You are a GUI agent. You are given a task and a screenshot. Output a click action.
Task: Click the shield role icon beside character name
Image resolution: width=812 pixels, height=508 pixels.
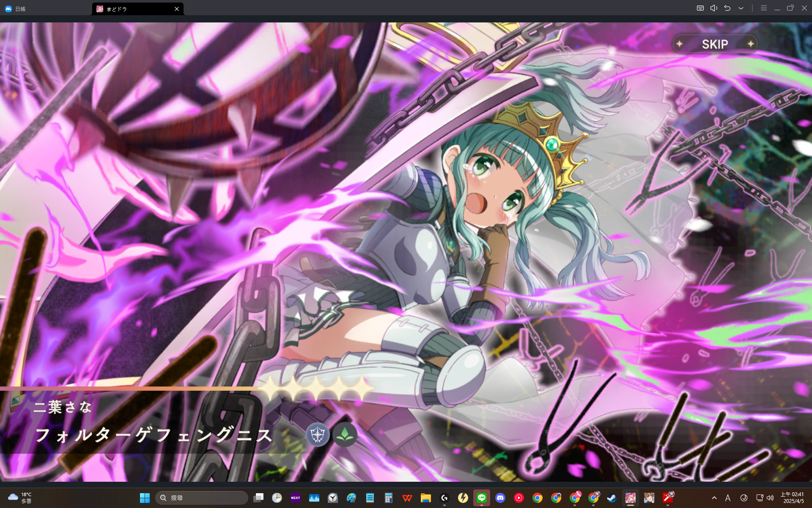318,434
